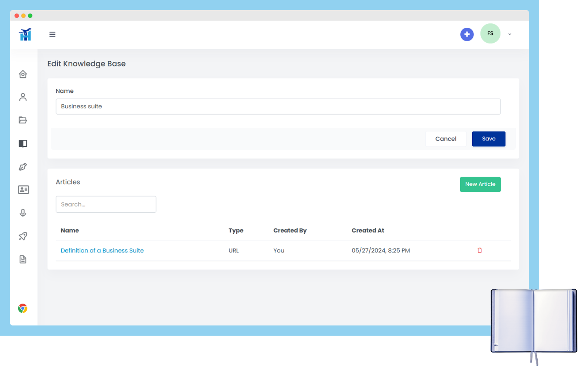
Task: Maximize window with green button
Action: [x=30, y=16]
